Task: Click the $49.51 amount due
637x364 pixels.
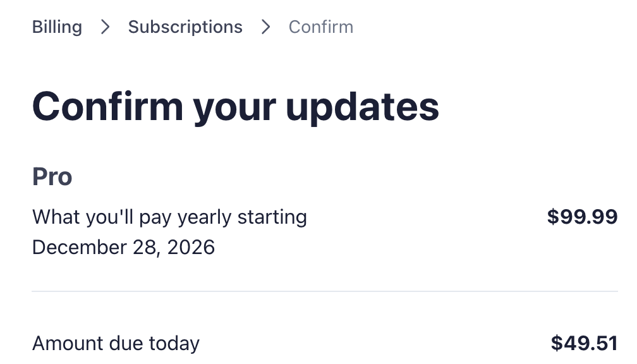Action: click(x=584, y=344)
